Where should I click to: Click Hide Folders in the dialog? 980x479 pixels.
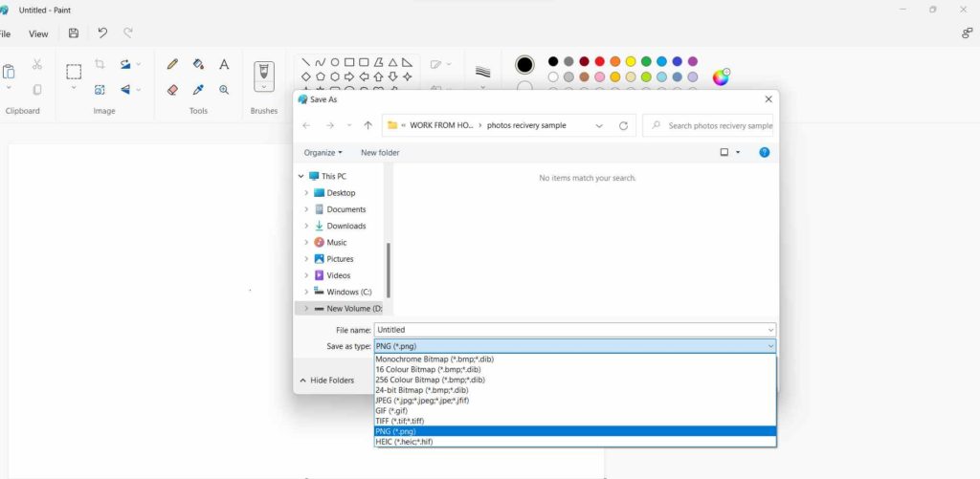[326, 381]
